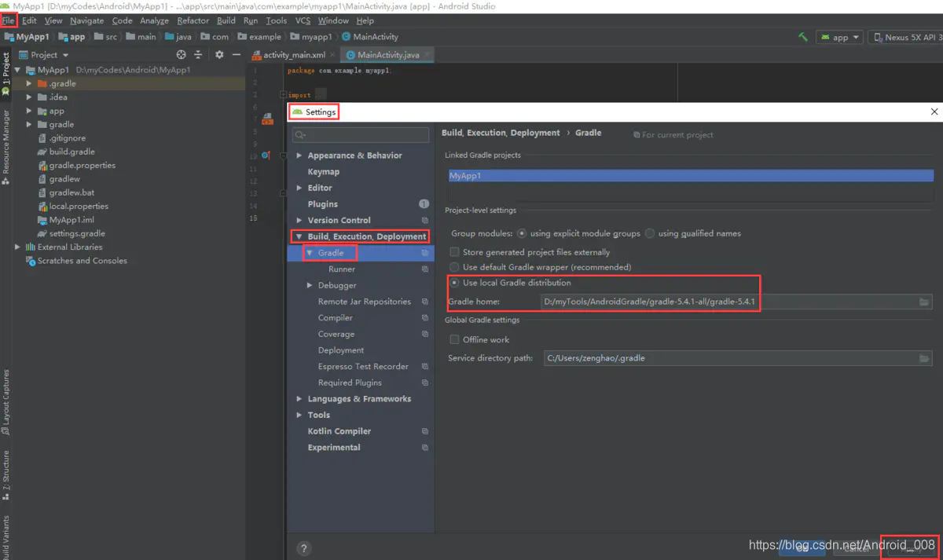Click the Settings search field

[x=361, y=135]
